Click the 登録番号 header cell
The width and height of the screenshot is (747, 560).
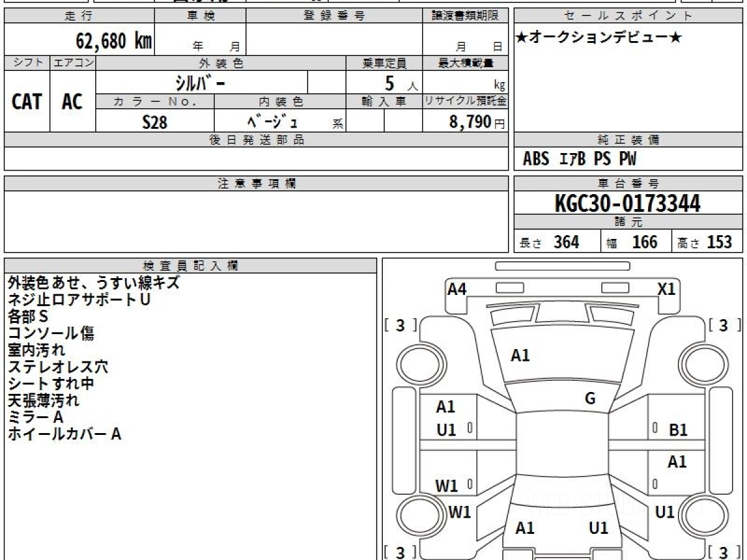pyautogui.click(x=334, y=16)
